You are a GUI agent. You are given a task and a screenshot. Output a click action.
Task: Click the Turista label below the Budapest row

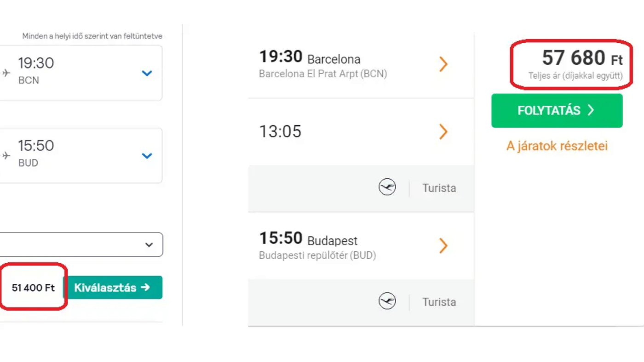[x=439, y=302]
